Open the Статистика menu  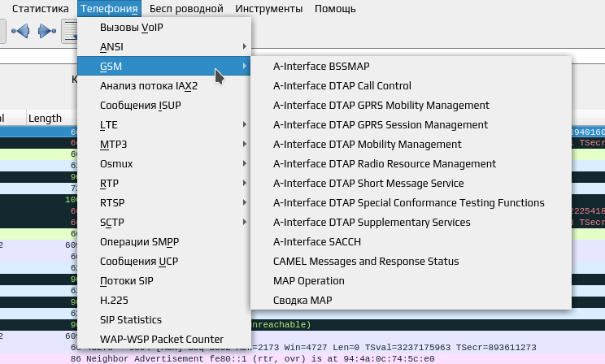click(40, 8)
